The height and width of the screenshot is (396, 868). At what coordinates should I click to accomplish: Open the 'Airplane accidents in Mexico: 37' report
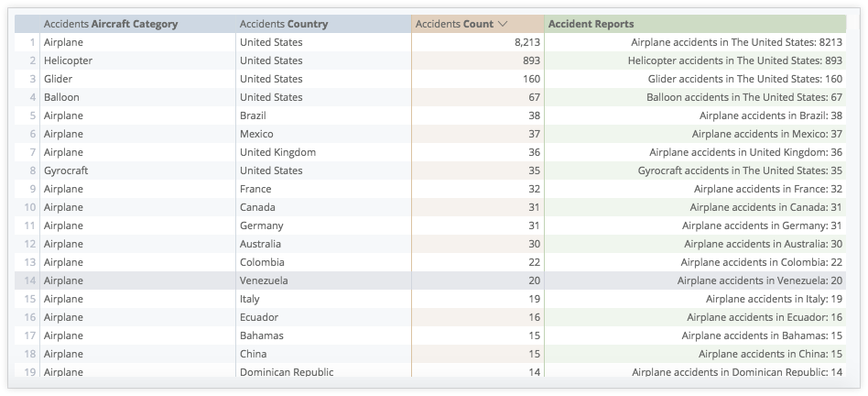[x=766, y=134]
